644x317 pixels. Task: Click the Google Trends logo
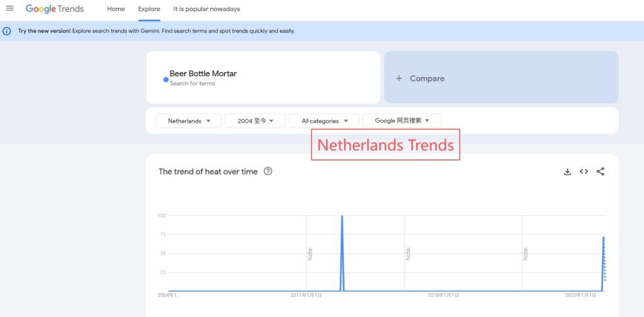(x=55, y=9)
